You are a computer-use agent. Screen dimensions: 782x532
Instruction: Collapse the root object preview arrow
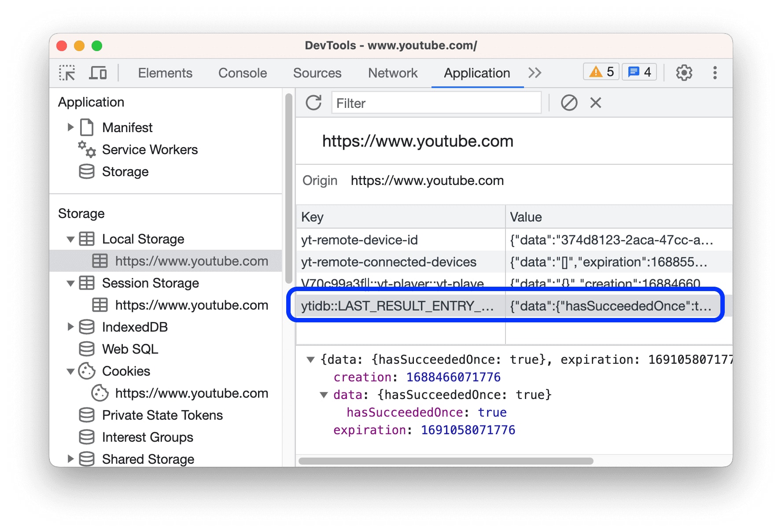tap(310, 360)
